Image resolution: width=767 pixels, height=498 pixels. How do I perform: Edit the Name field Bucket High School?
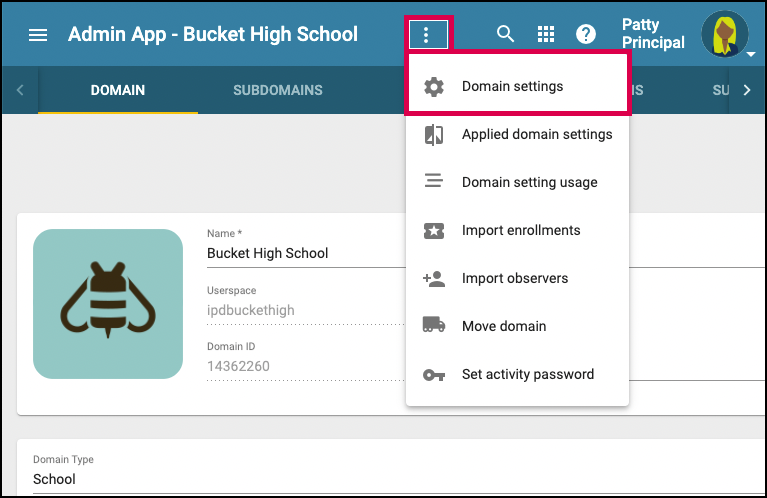pos(306,253)
